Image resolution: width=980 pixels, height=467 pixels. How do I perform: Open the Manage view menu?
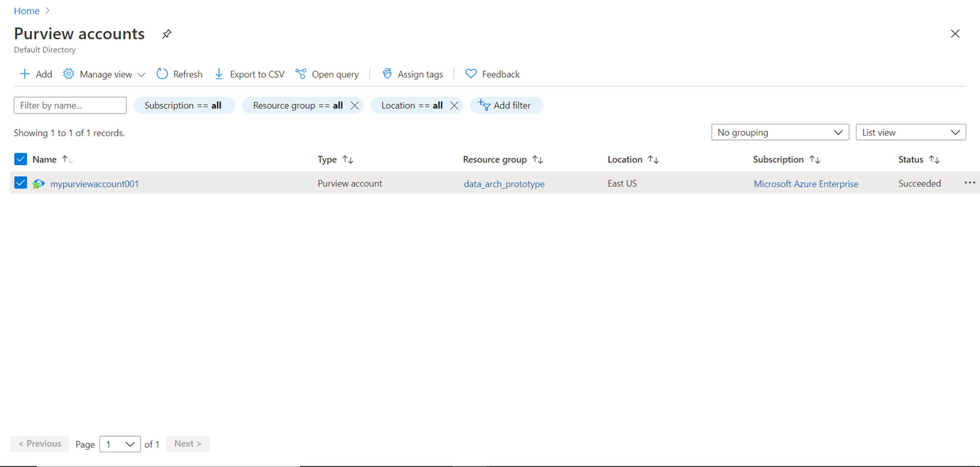[x=104, y=74]
